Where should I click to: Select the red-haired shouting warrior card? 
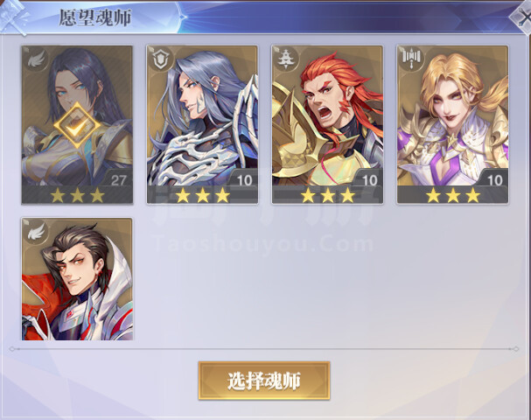(x=327, y=124)
